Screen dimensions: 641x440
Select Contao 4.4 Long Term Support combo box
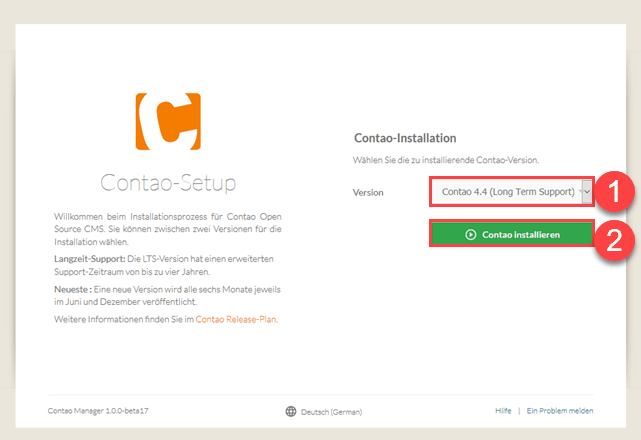click(512, 191)
